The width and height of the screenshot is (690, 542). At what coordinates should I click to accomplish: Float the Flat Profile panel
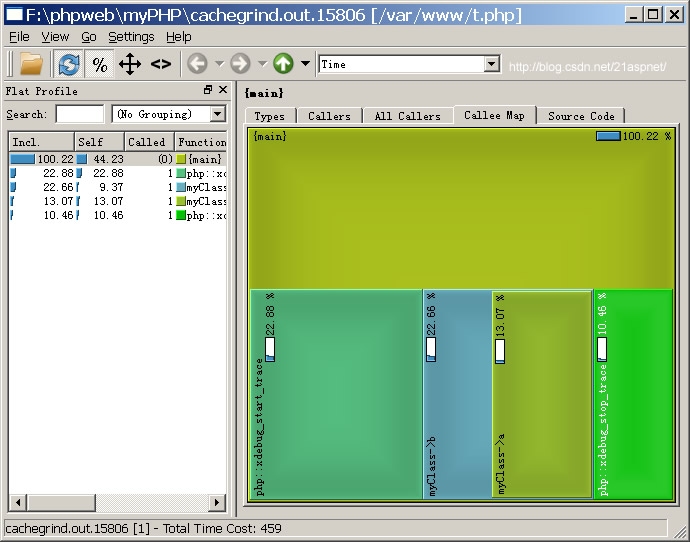(208, 90)
